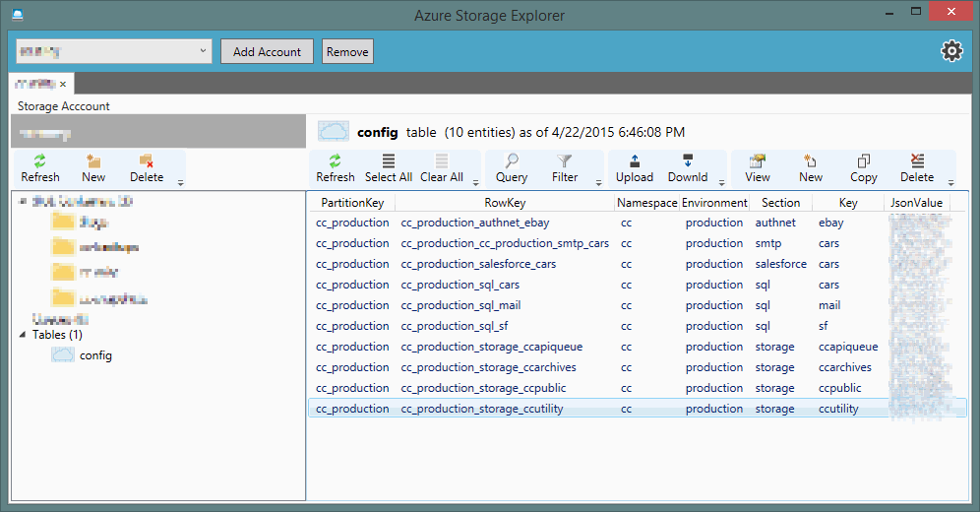Click the app icon in the title bar
Viewport: 980px width, 512px height.
pyautogui.click(x=18, y=15)
